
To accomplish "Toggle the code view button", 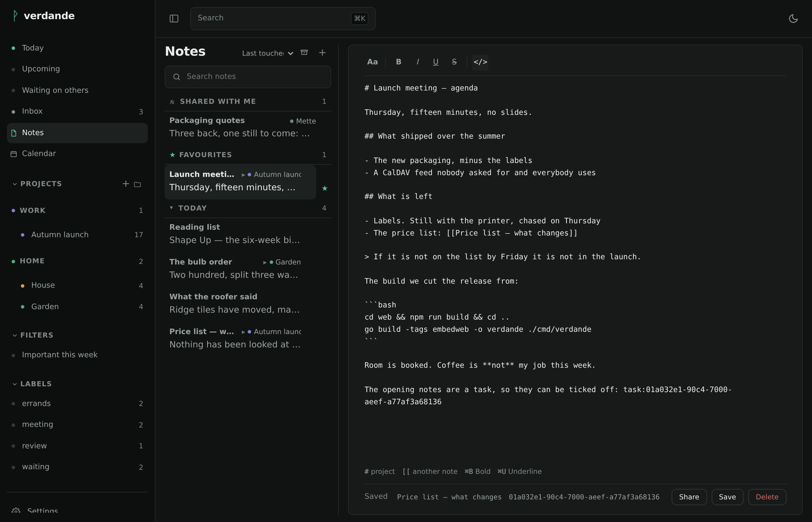I will 480,62.
